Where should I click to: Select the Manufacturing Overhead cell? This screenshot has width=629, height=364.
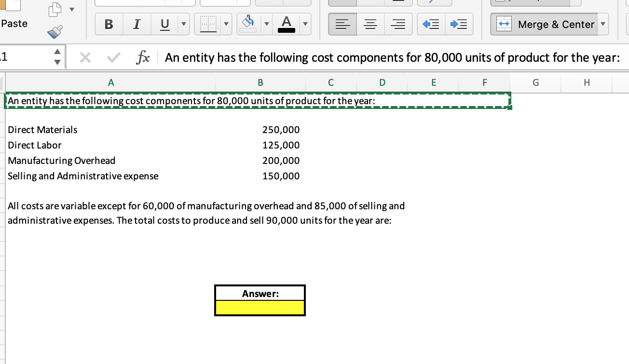(x=110, y=161)
